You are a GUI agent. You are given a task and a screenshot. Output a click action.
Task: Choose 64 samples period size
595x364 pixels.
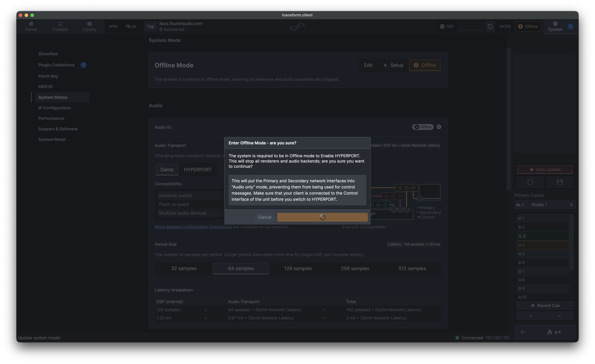point(241,268)
